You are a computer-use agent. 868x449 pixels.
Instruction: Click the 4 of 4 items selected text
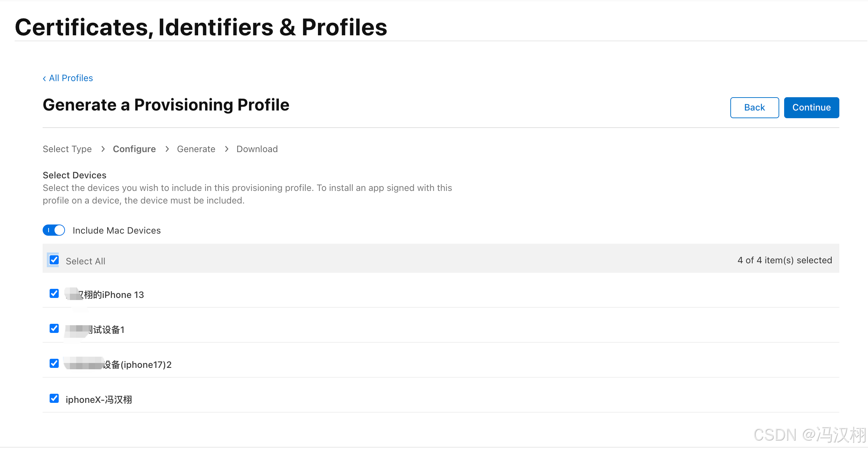coord(785,260)
